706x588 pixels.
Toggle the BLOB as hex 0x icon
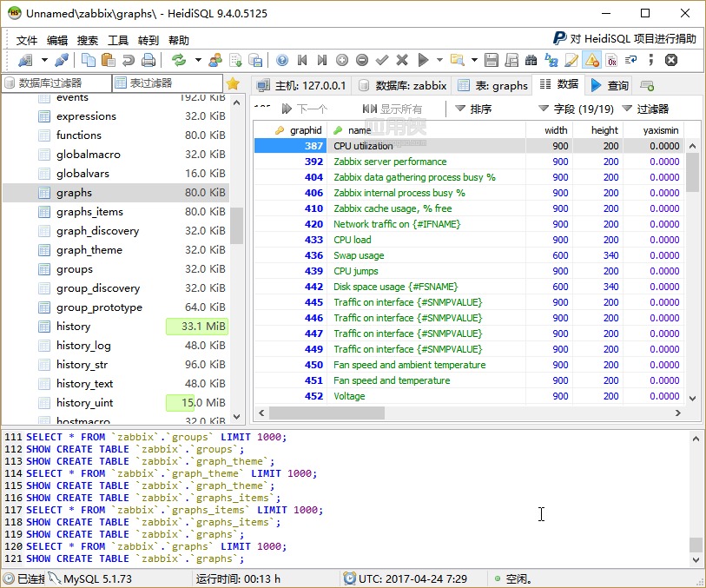pos(612,60)
